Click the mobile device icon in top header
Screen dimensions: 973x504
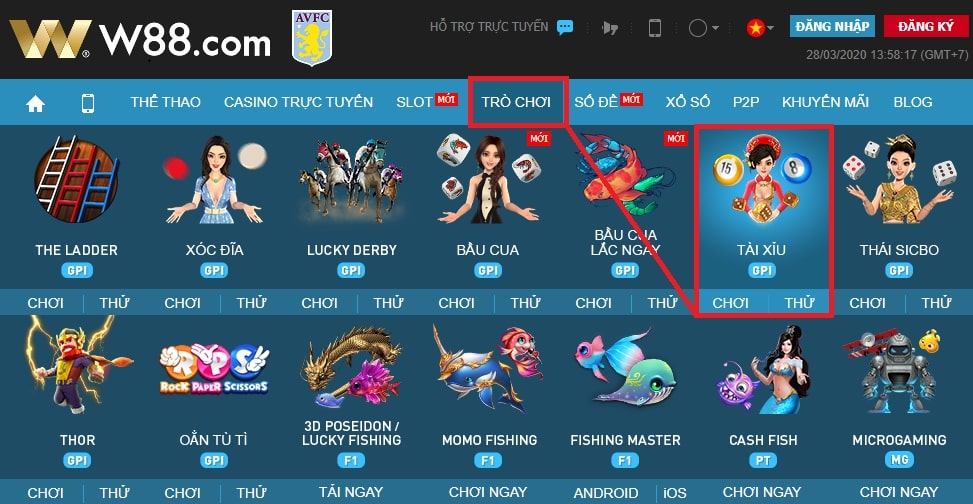point(655,28)
